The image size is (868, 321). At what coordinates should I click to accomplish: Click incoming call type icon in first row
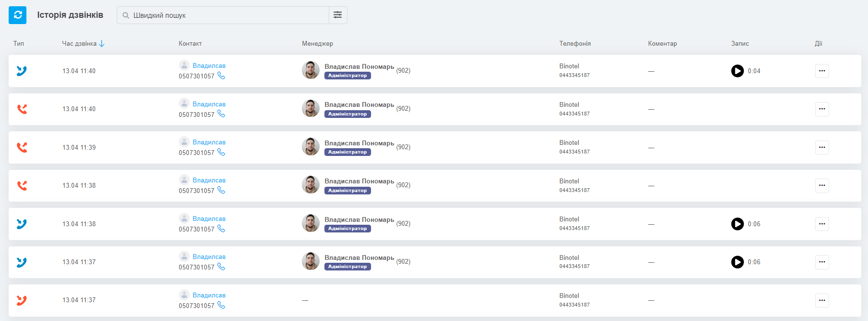pos(22,71)
